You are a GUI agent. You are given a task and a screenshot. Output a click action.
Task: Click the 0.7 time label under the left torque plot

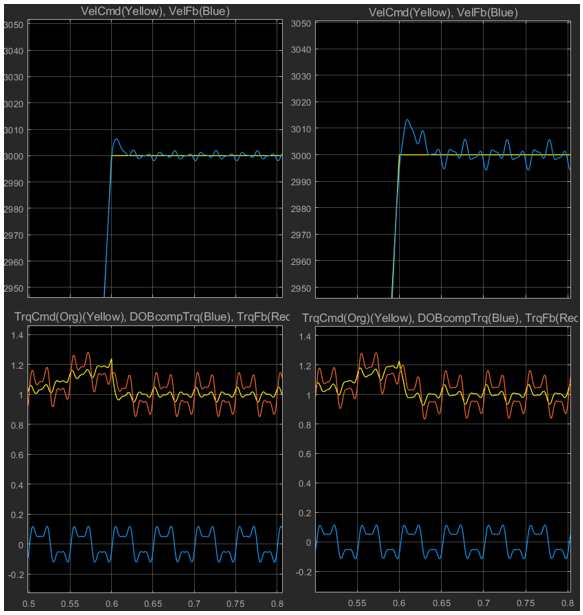click(194, 604)
